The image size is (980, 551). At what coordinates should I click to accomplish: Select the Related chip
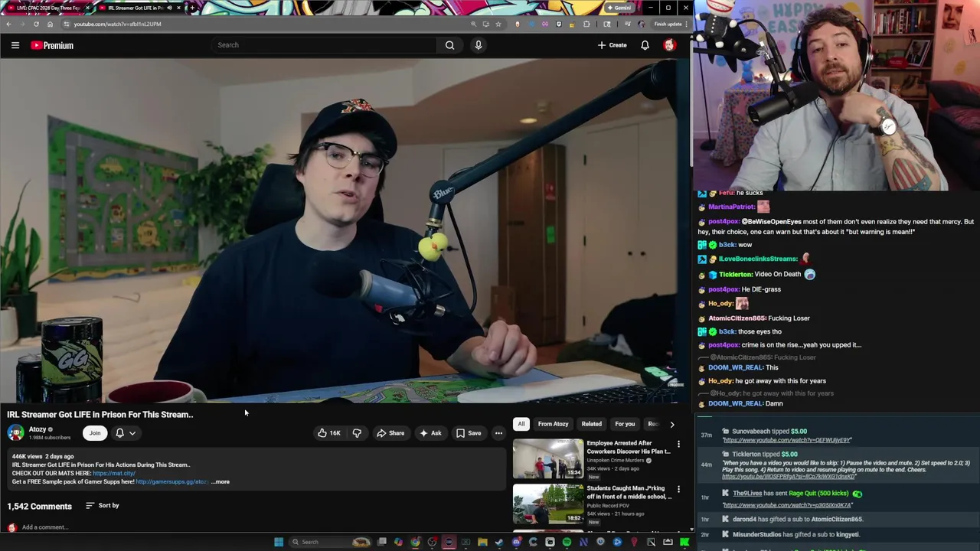click(591, 424)
